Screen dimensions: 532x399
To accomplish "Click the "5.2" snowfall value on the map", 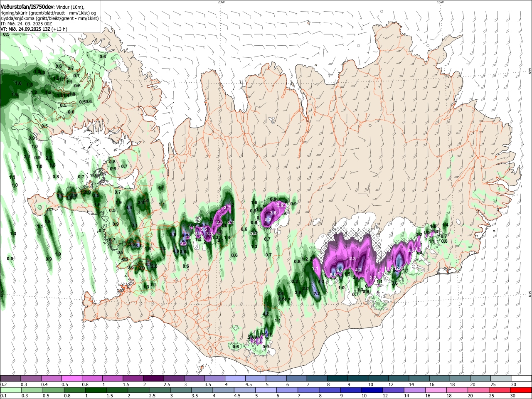I will coord(268,219).
